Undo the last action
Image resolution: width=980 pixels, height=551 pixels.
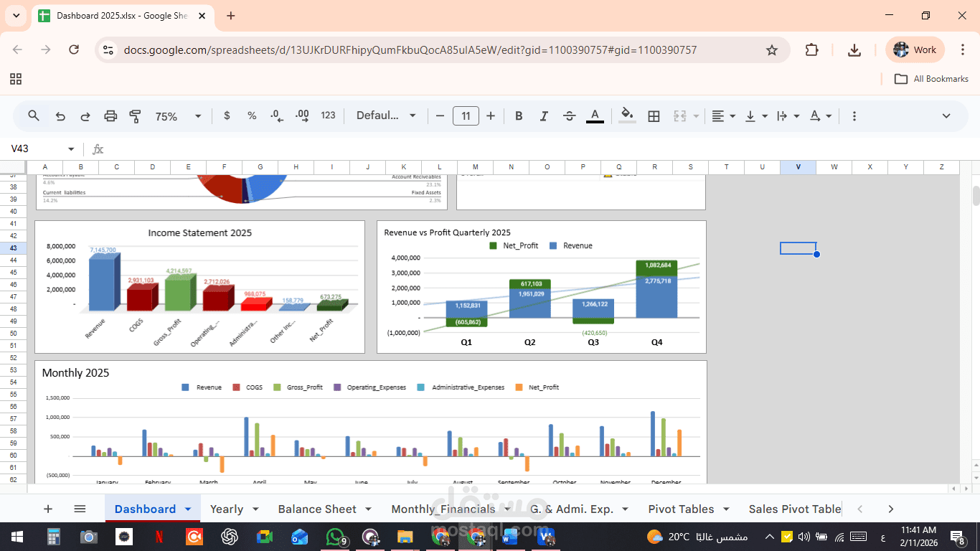[60, 116]
